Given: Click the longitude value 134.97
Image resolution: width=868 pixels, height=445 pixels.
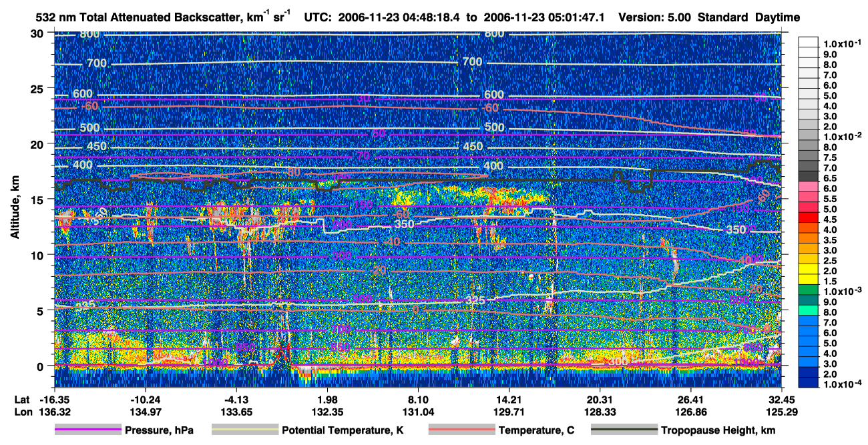Looking at the screenshot, I should 145,412.
